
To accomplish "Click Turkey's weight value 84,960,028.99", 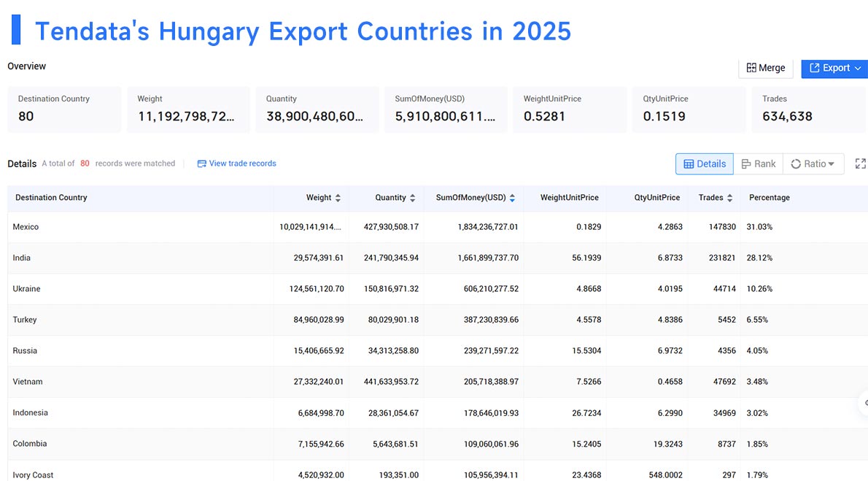I will (x=318, y=320).
